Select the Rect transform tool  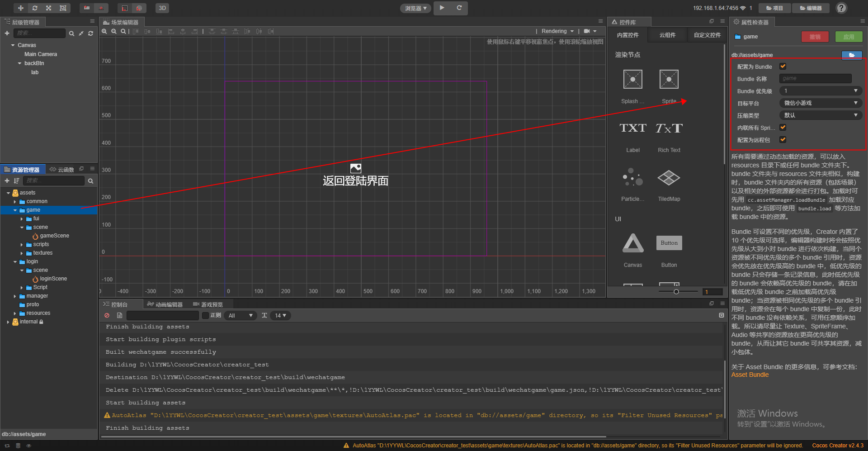click(x=63, y=8)
